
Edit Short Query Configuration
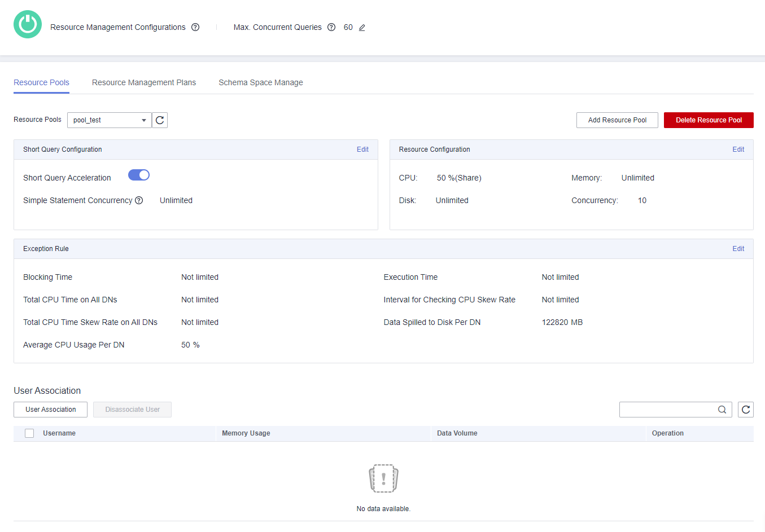pyautogui.click(x=362, y=150)
